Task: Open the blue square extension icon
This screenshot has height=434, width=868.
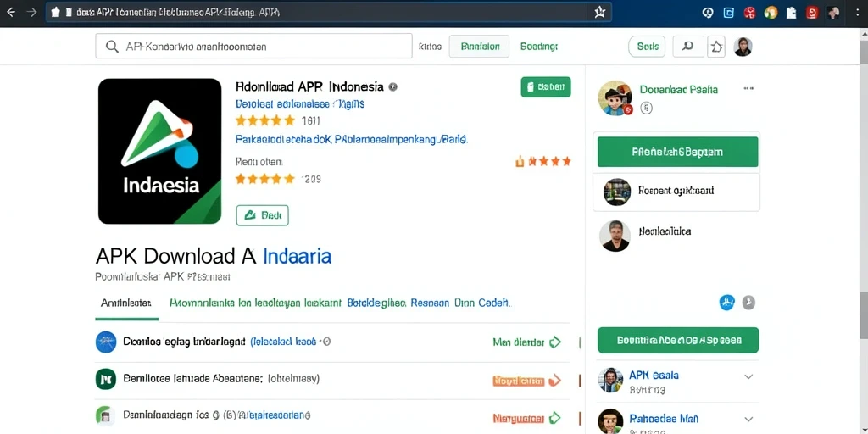Action: click(x=729, y=13)
